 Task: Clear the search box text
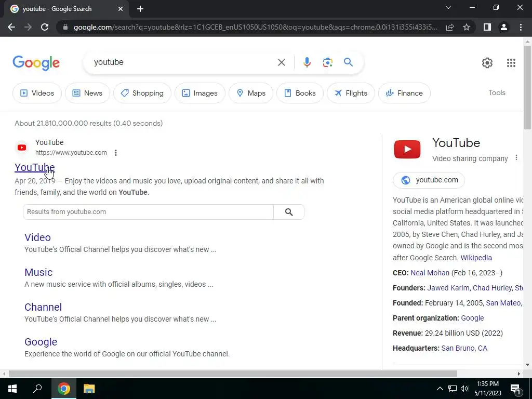[x=281, y=62]
